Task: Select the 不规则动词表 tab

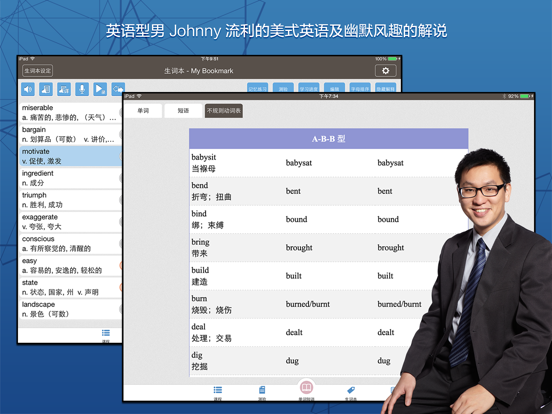Action: (x=224, y=111)
